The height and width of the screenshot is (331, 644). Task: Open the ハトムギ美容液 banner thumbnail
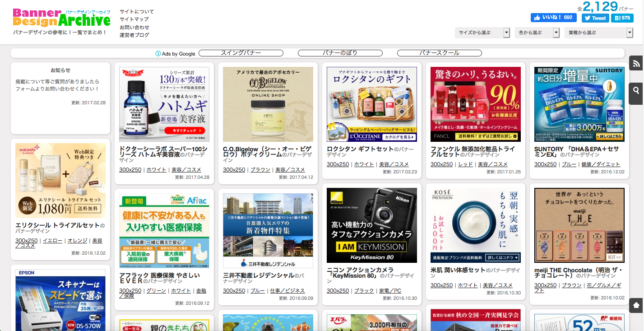pos(164,104)
